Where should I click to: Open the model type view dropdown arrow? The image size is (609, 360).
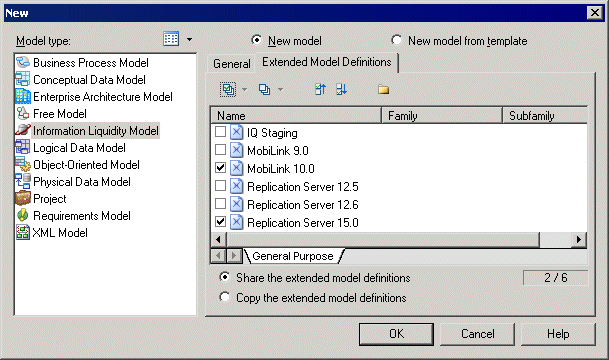(189, 39)
